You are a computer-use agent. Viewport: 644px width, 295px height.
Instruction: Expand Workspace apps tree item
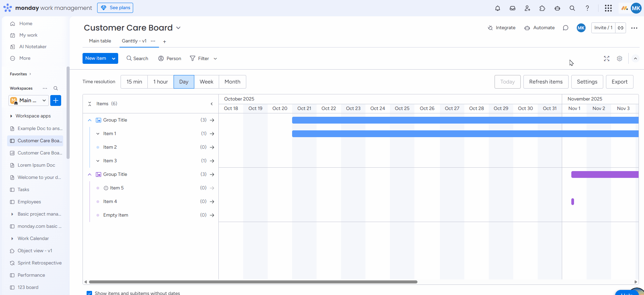(x=11, y=116)
